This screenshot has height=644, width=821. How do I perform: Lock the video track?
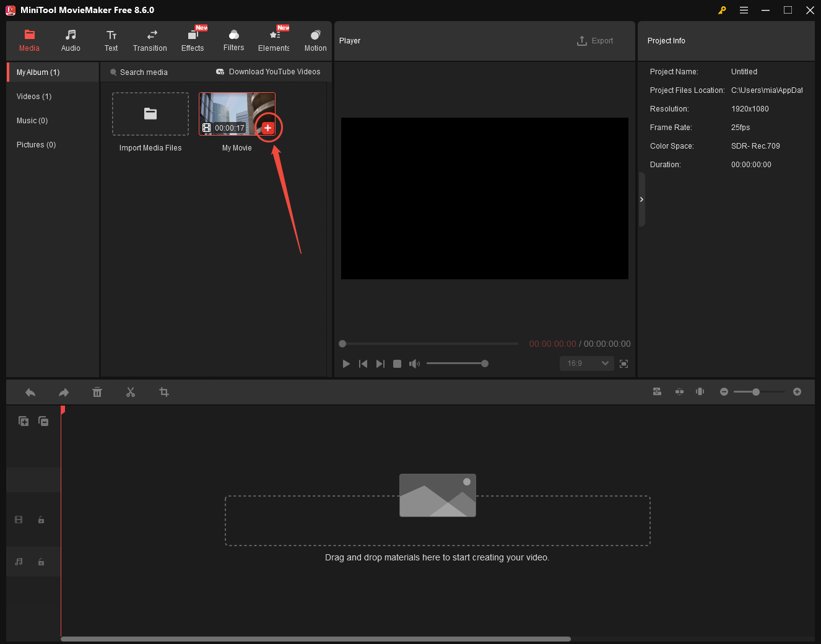tap(41, 520)
